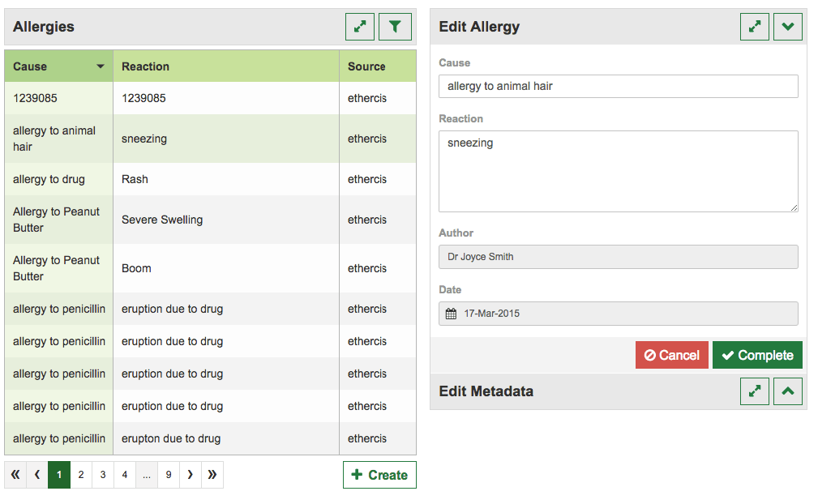This screenshot has width=818, height=504.
Task: Complete the allergy edit
Action: [x=757, y=355]
